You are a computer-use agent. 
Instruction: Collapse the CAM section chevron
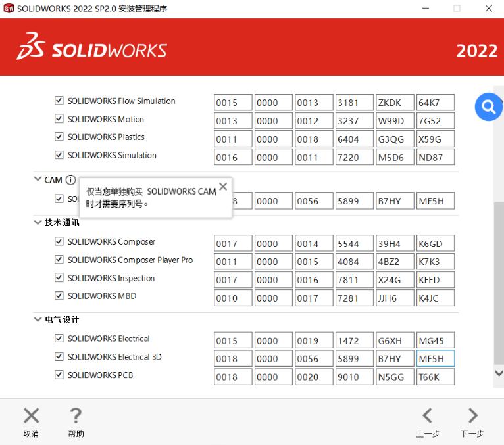pos(38,179)
